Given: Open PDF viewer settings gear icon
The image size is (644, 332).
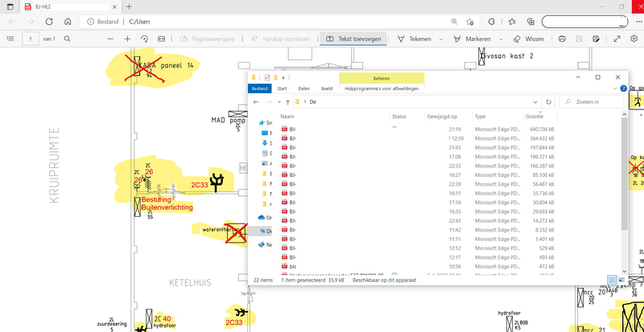Looking at the screenshot, I should coord(634,39).
